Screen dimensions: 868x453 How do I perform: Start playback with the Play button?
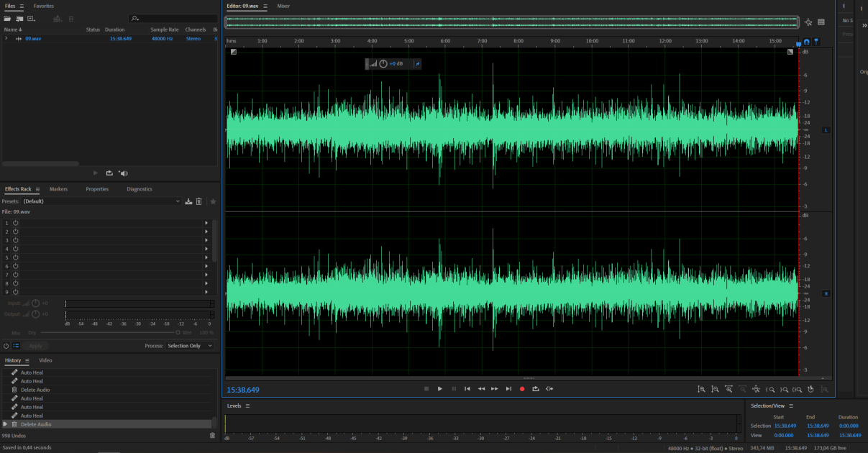440,389
